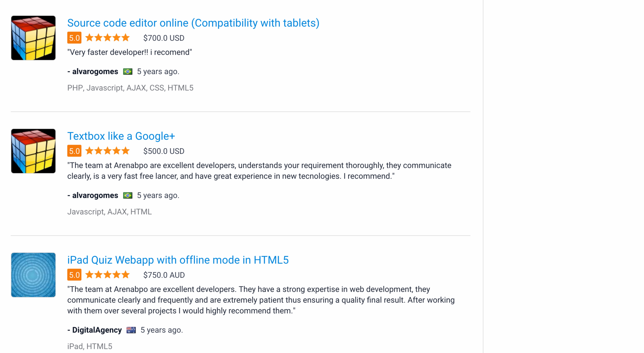Viewport: 644px width, 353px height.
Task: Click the five-star rating for Source code editor
Action: pyautogui.click(x=108, y=38)
